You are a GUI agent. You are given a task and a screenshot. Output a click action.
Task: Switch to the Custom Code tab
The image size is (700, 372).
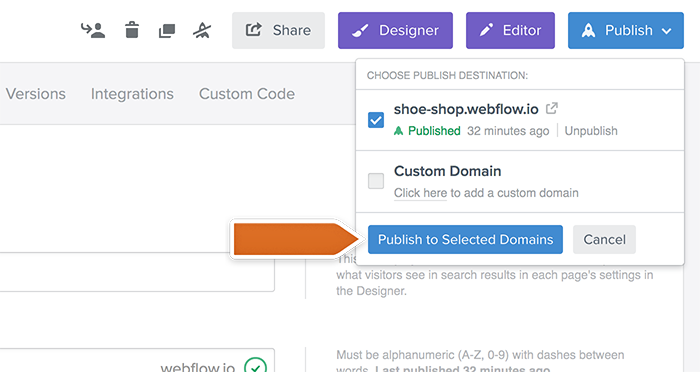pos(247,94)
